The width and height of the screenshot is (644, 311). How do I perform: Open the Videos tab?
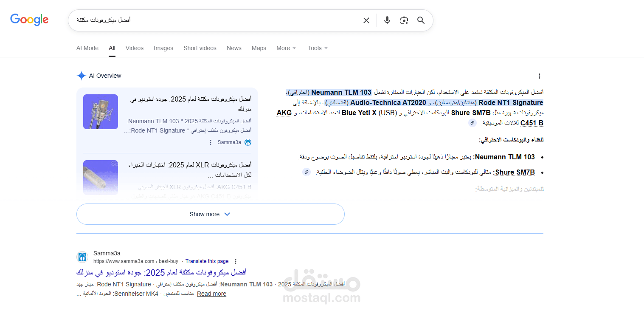click(x=135, y=48)
